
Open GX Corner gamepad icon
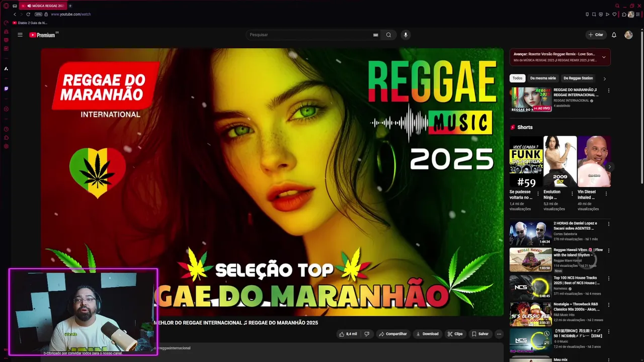(x=15, y=6)
